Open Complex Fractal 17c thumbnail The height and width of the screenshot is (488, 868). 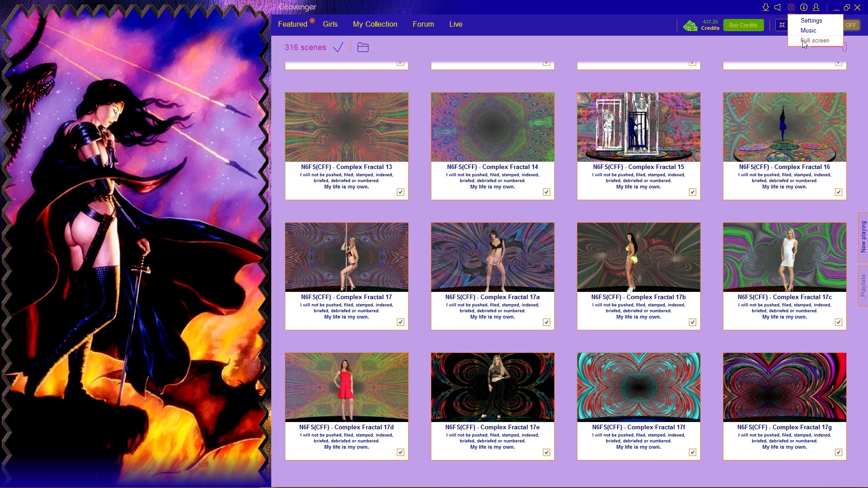pos(785,258)
